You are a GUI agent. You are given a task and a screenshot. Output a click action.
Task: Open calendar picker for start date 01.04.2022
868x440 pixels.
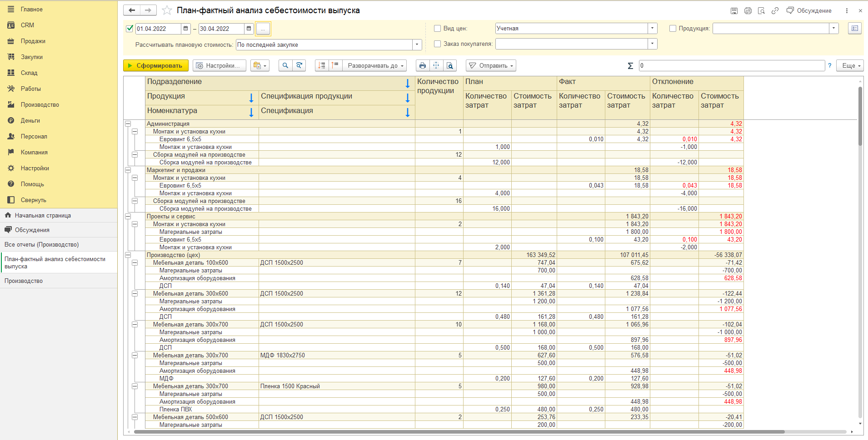(x=185, y=29)
